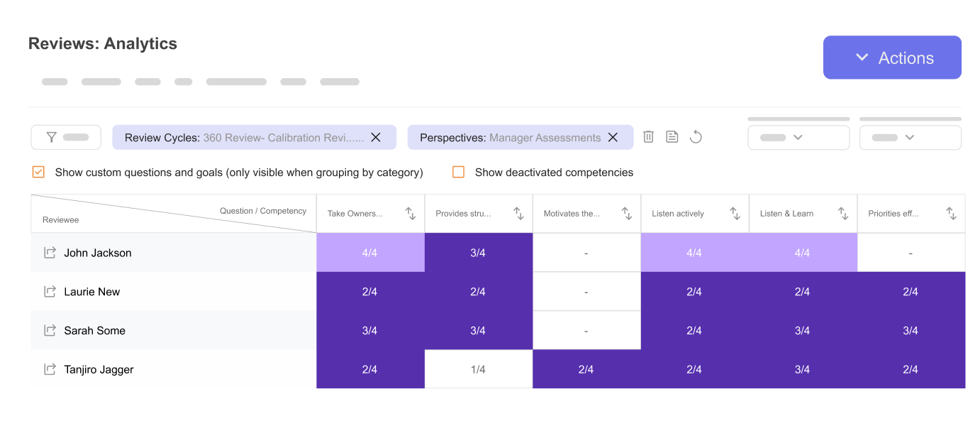Uncheck show custom questions and goals
980x438 pixels.
click(38, 172)
